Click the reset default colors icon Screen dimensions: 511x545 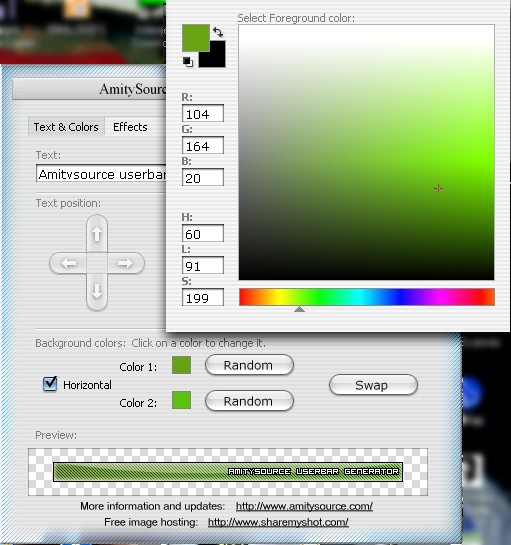pyautogui.click(x=188, y=62)
